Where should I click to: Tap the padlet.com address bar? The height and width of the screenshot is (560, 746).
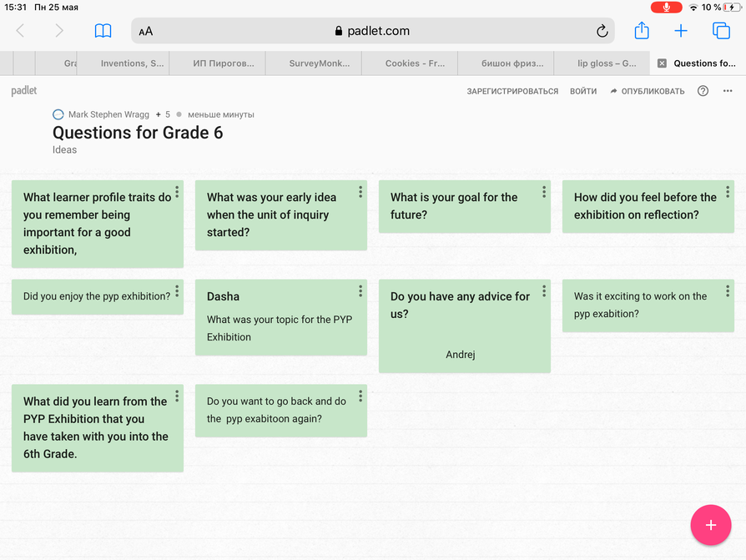click(372, 31)
